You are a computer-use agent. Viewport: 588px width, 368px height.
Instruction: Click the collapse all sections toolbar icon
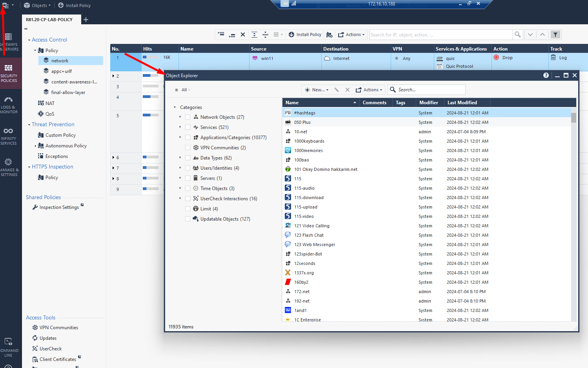pyautogui.click(x=265, y=34)
